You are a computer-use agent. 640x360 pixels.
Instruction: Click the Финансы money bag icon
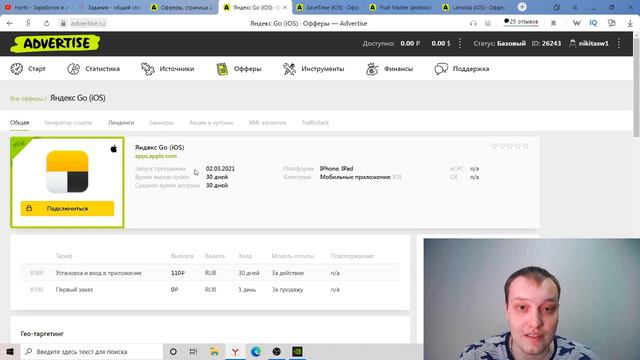[x=372, y=69]
